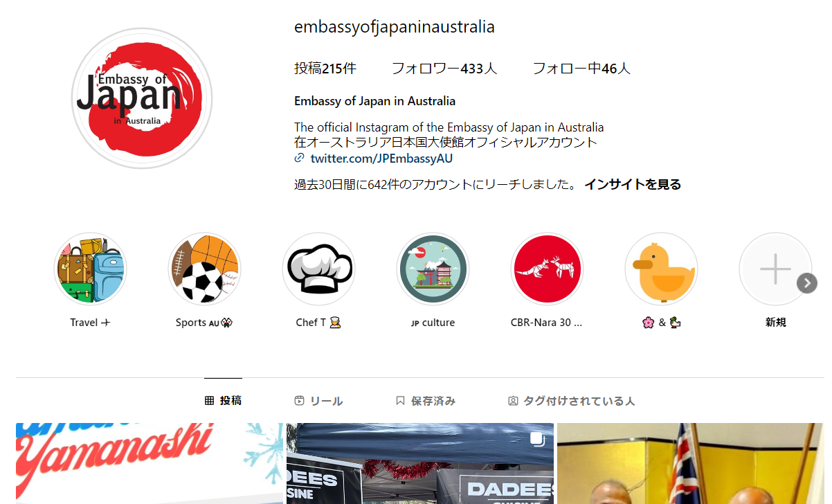Viewport: 832px width, 504px height.
Task: Show more highlights with the right arrow
Action: [x=807, y=283]
